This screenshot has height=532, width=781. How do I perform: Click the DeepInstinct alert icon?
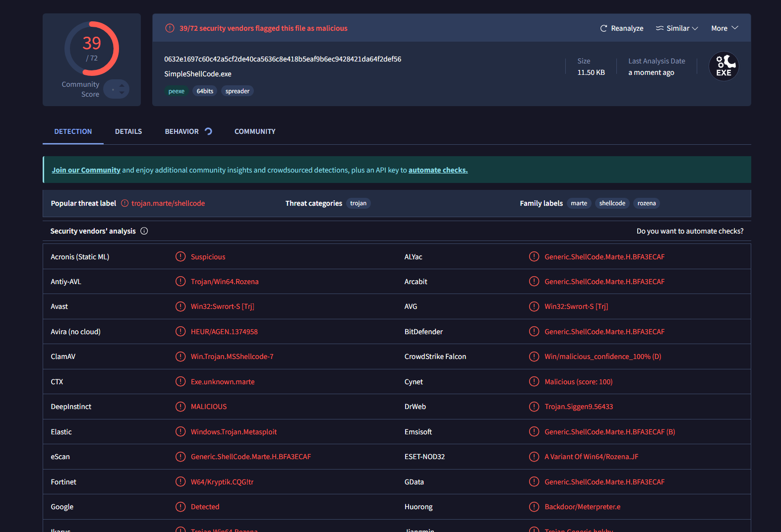point(180,407)
